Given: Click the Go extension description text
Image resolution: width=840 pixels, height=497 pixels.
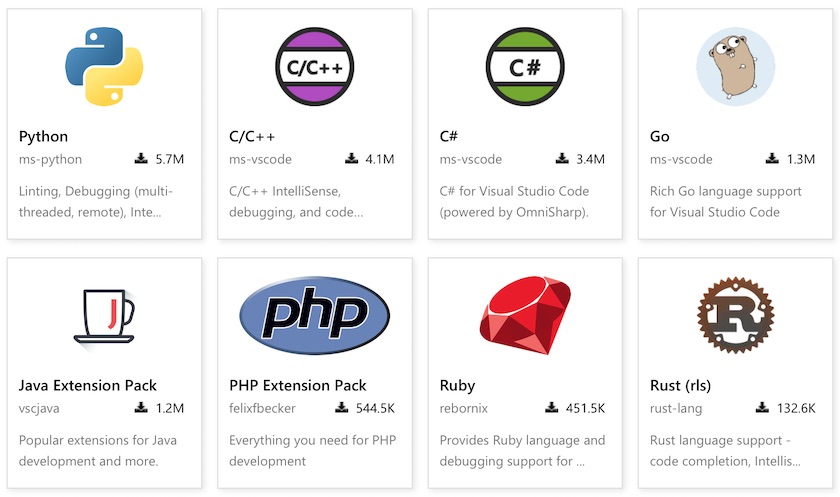Looking at the screenshot, I should (x=726, y=202).
